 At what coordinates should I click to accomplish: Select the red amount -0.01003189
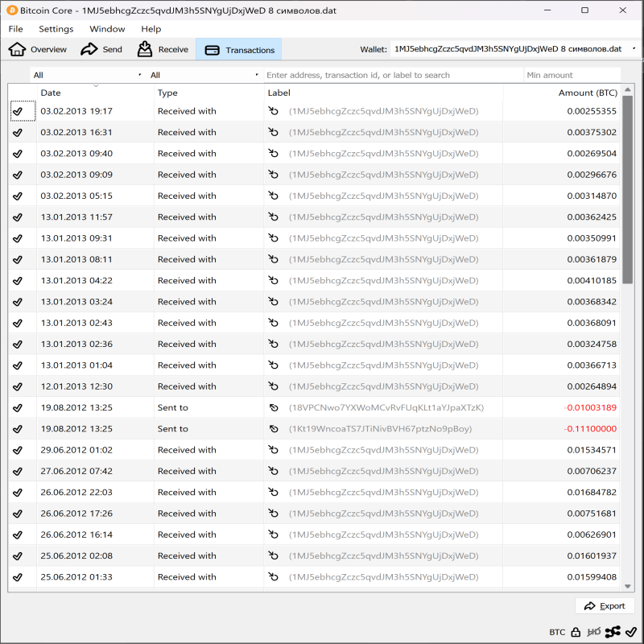(x=590, y=407)
